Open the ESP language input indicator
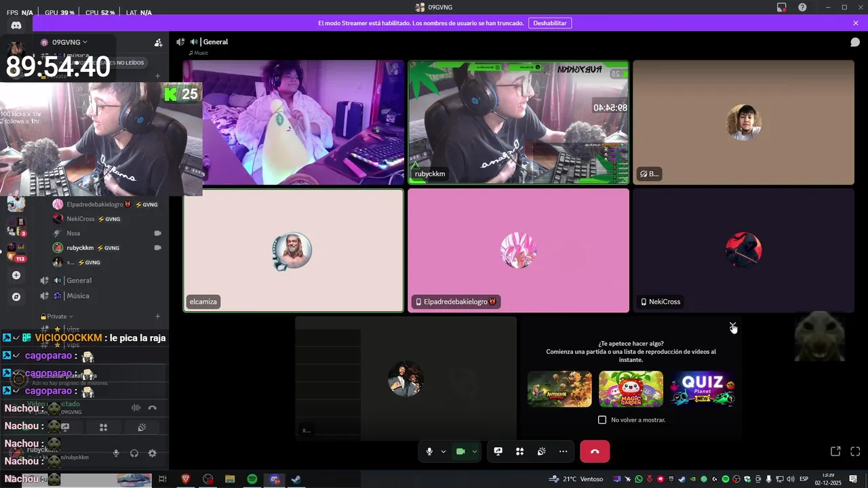The image size is (868, 488). pyautogui.click(x=804, y=479)
